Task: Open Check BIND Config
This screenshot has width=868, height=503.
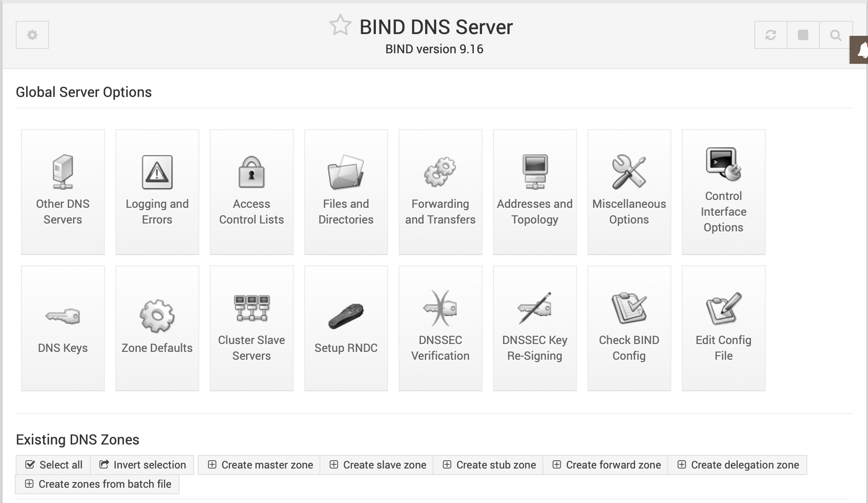Action: 629,328
